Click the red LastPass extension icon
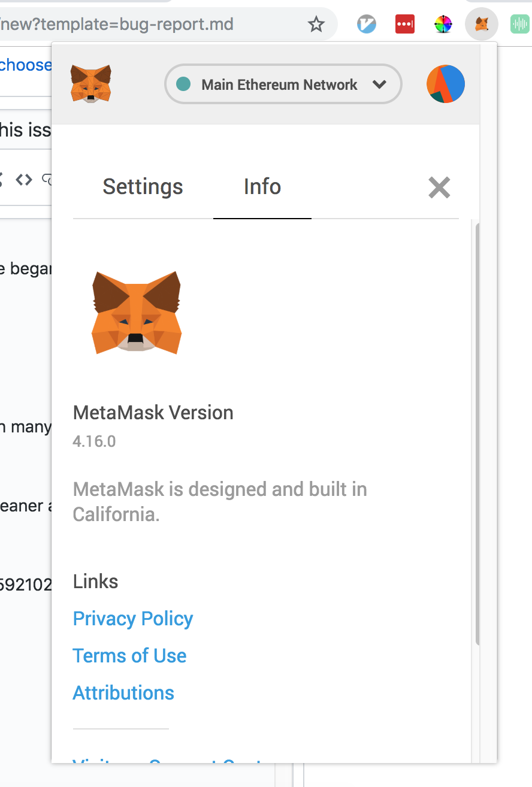Screen dimensions: 532x787 pyautogui.click(x=405, y=25)
